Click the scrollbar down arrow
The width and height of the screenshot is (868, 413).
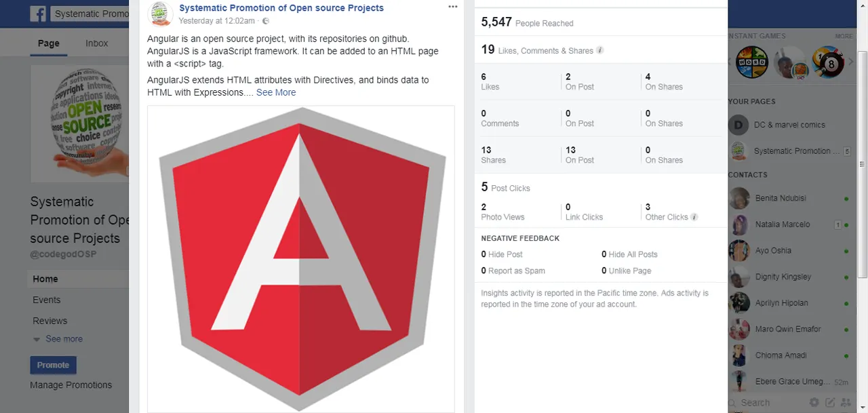(862, 408)
